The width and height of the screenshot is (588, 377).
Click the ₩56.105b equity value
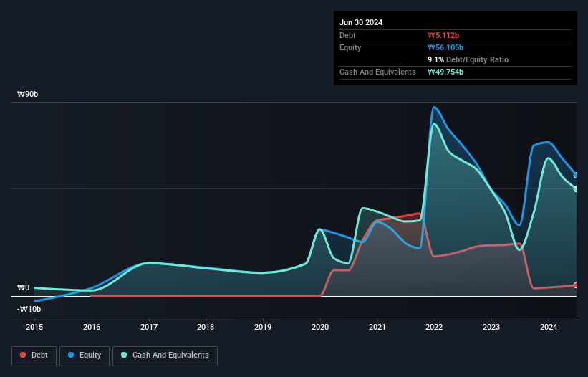445,47
